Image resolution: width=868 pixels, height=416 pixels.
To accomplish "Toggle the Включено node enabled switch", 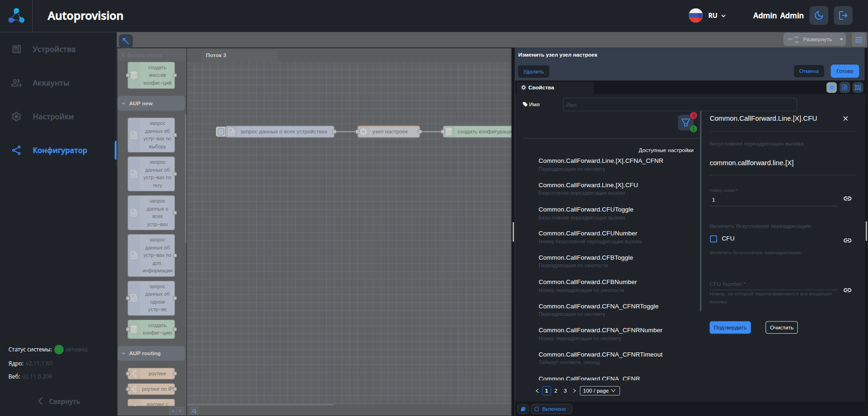I will pyautogui.click(x=551, y=409).
